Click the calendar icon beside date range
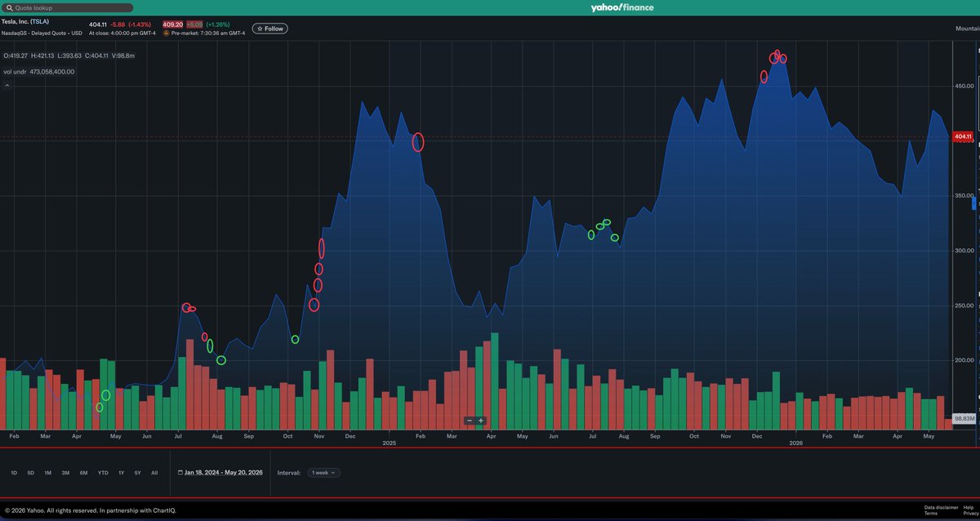This screenshot has height=521, width=980. (180, 472)
